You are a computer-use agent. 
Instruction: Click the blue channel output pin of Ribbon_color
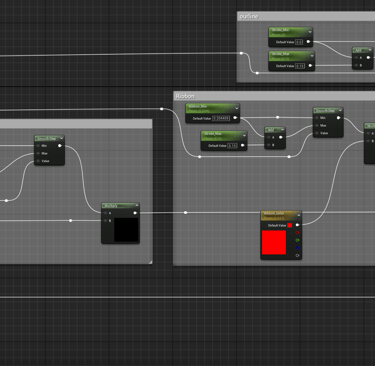(297, 248)
